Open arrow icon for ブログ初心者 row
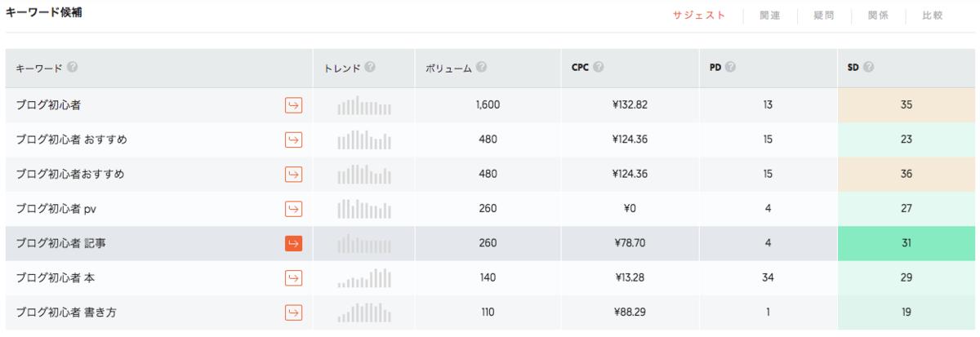This screenshot has height=337, width=980. 293,105
